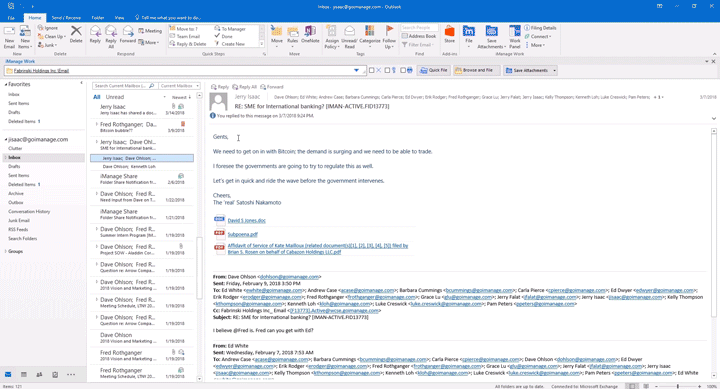Click the message list scrollbar
Viewport: 720px width, 389px height.
tap(199, 268)
